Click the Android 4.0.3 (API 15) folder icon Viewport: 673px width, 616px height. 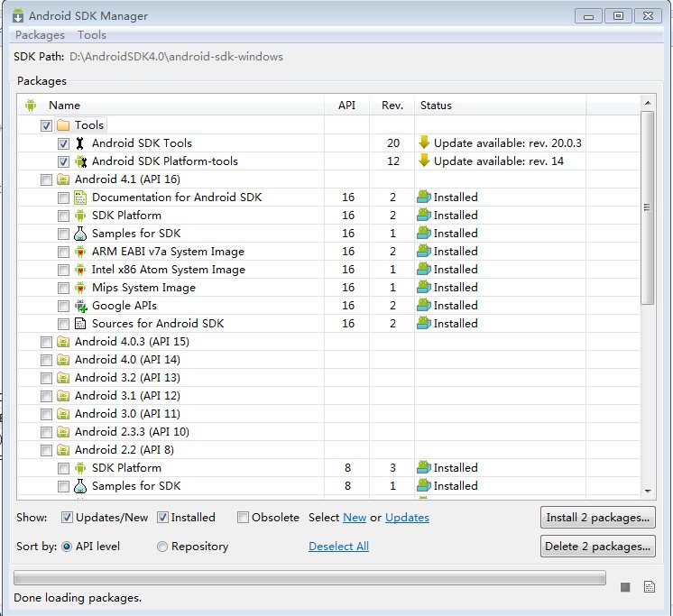[63, 342]
